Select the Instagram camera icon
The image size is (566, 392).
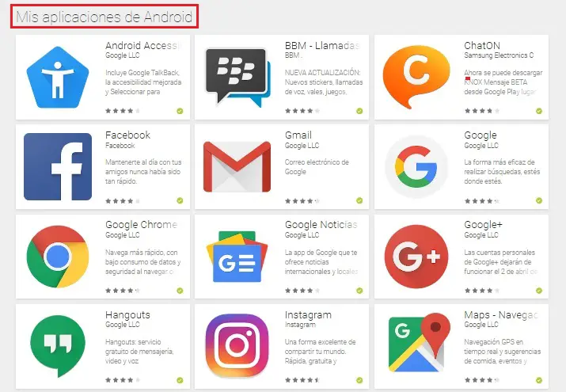[x=237, y=345]
